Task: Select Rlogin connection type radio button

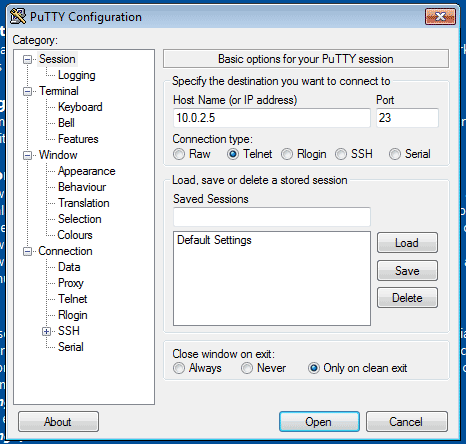Action: tap(287, 154)
